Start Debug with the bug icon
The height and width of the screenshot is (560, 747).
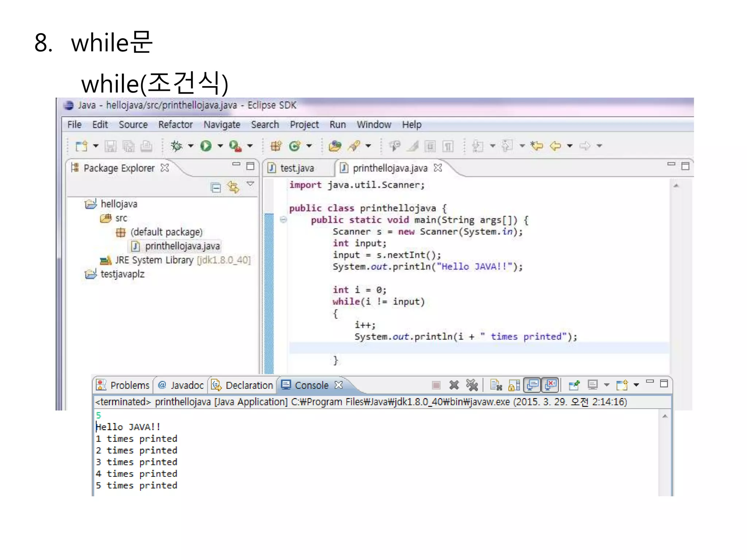177,146
